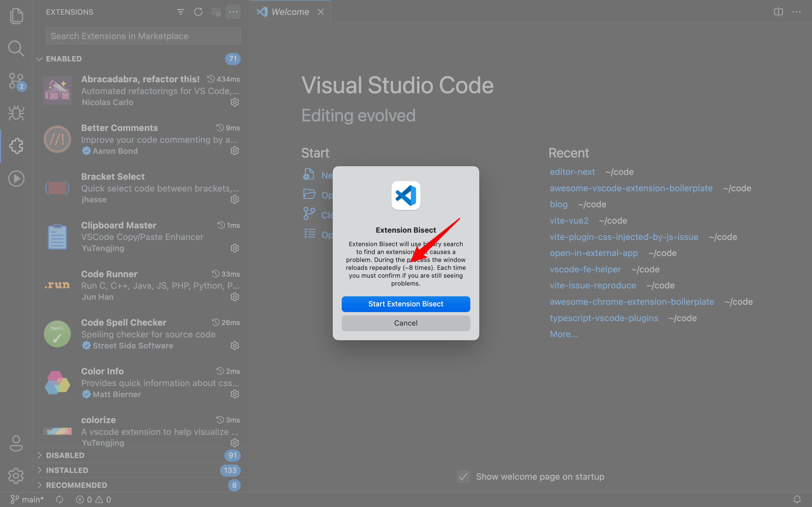This screenshot has width=812, height=507.
Task: Collapse the ENABLED extensions section
Action: coord(64,59)
